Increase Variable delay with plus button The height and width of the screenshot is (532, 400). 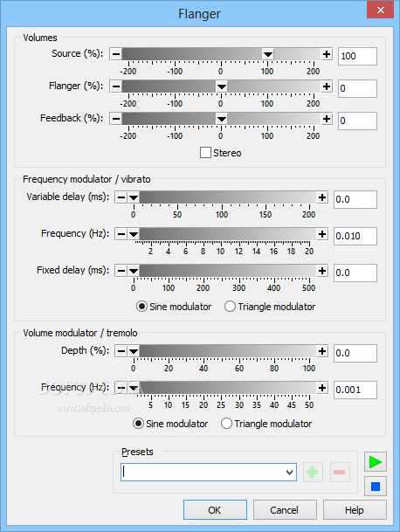322,197
